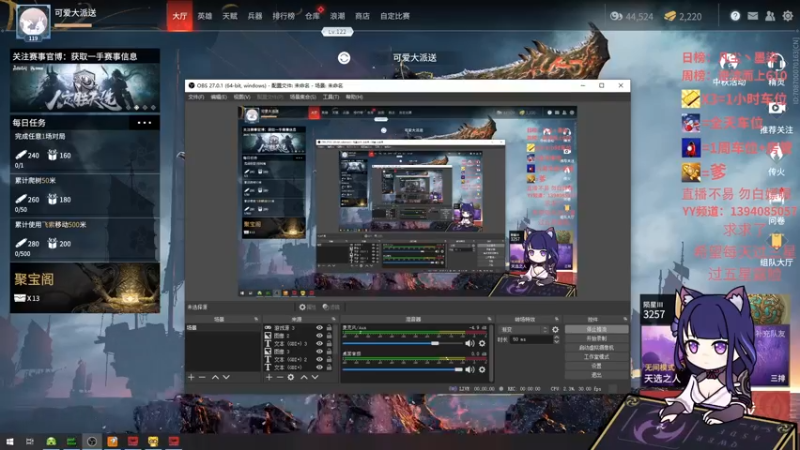Click the transition duration stepper arrows
The image size is (800, 450).
tap(556, 339)
